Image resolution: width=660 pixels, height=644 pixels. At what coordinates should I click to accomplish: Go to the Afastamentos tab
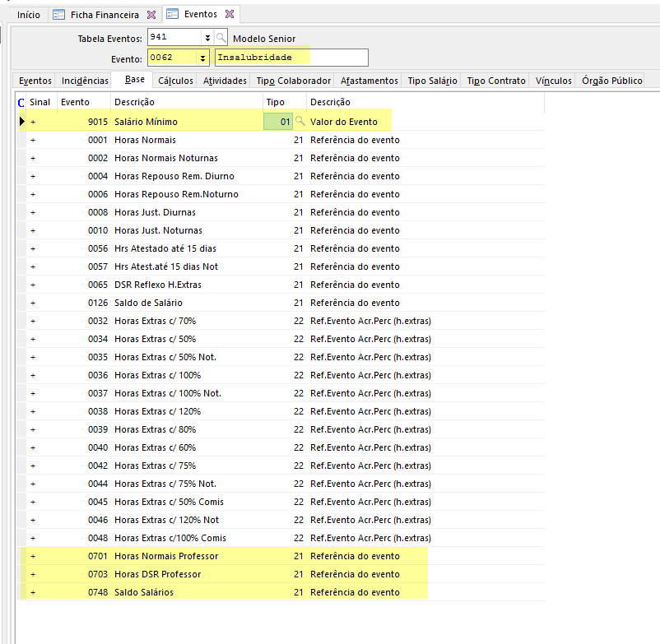[369, 81]
